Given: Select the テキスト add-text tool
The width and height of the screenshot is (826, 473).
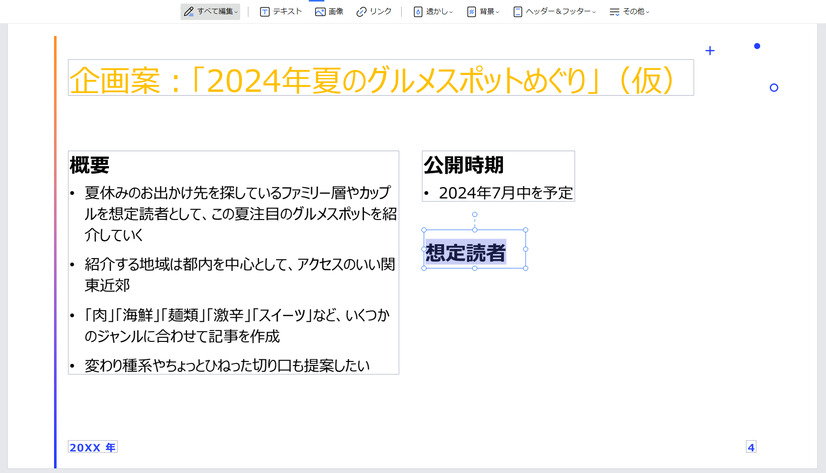Looking at the screenshot, I should (281, 12).
